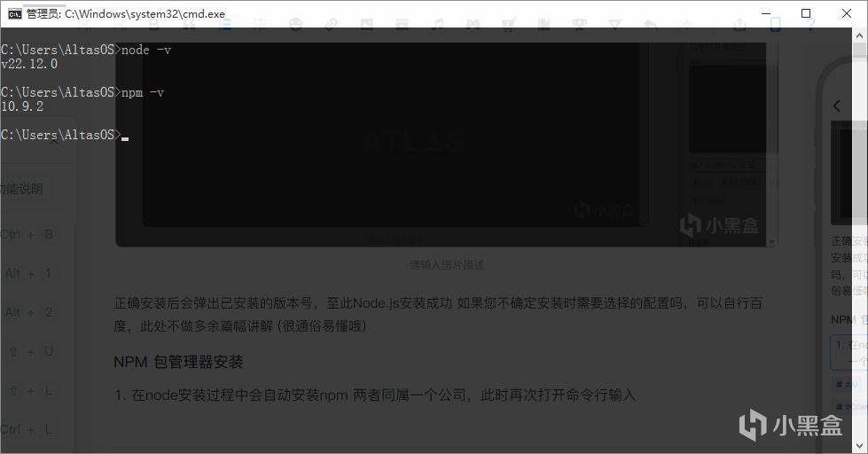Click the "Alt + 2" shortcut row in the editor sidebar
Viewport: 868px width, 454px height.
click(x=28, y=312)
